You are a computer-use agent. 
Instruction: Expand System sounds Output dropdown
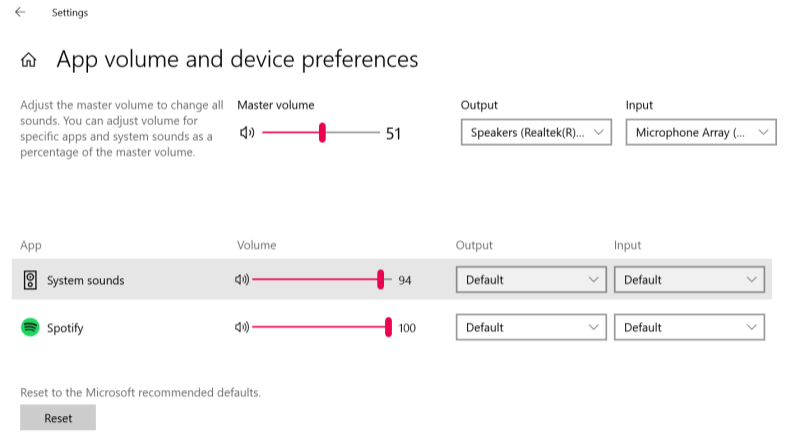pyautogui.click(x=531, y=280)
